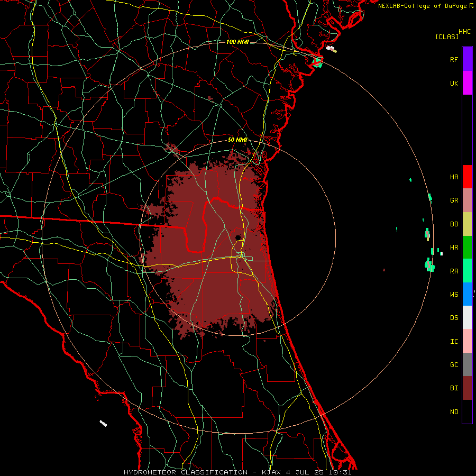
Task: Select the magenta UK legend swatch
Action: (x=467, y=83)
